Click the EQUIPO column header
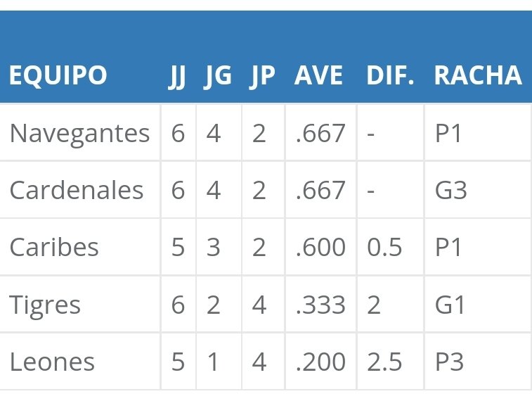Screen dimensions: 532x401 click(x=58, y=75)
